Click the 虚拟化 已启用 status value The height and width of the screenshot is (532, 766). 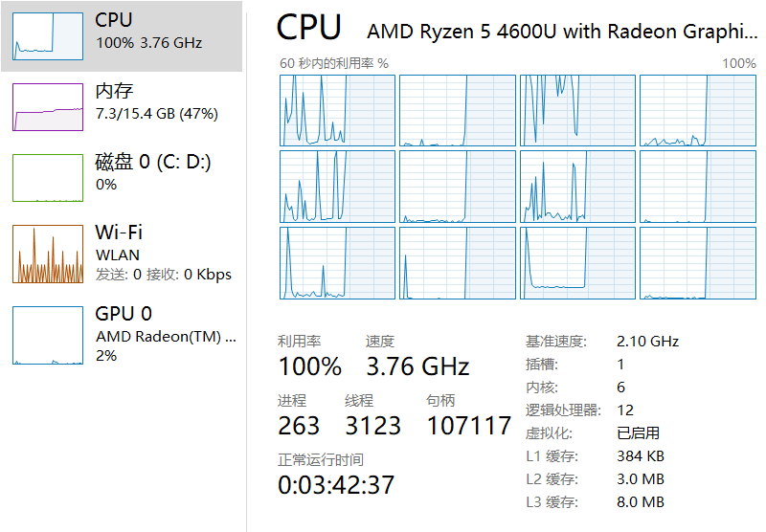(638, 432)
